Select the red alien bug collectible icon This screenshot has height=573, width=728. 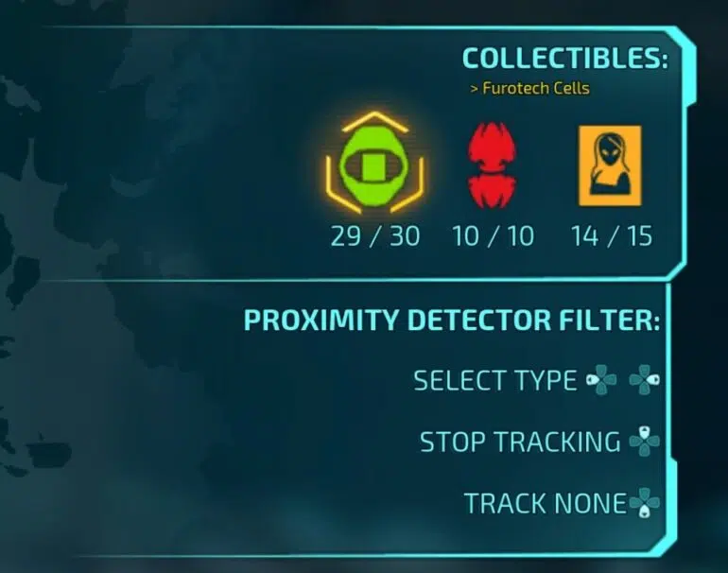click(x=492, y=165)
